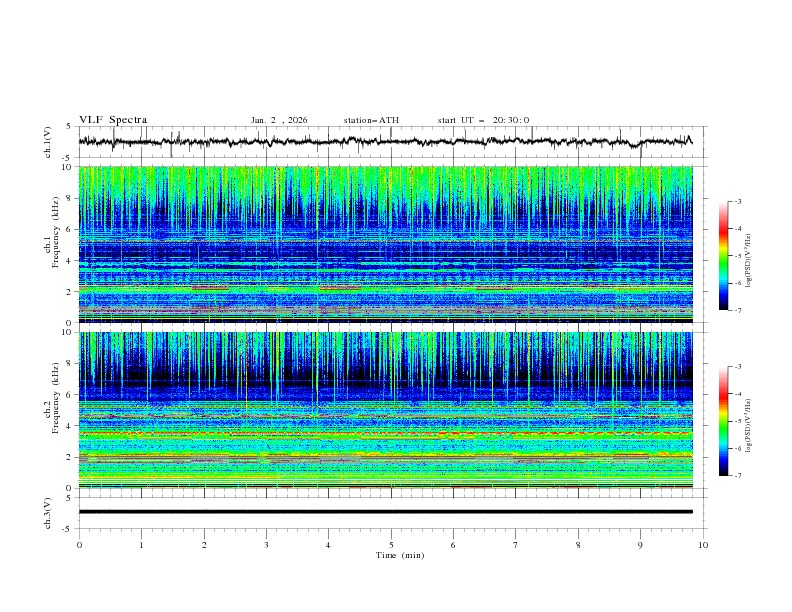Click the time axis tick label '5'

391,545
